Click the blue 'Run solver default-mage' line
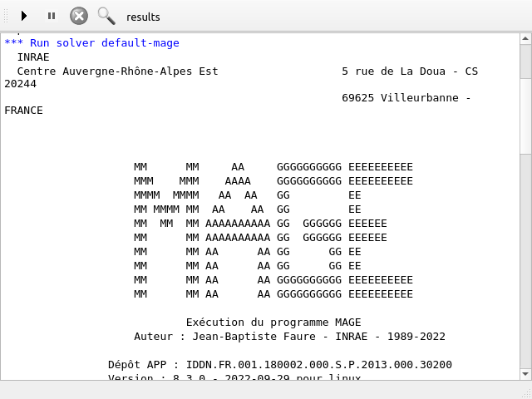 tap(91, 43)
